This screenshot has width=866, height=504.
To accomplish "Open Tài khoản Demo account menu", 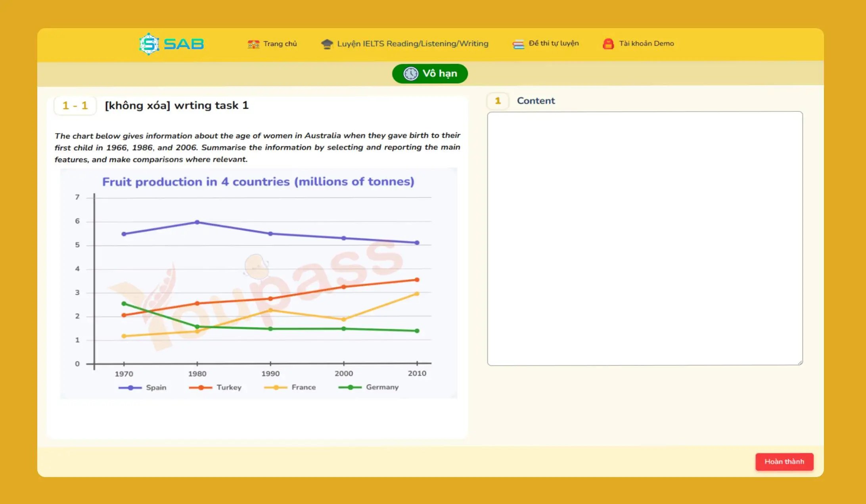I will pyautogui.click(x=646, y=44).
